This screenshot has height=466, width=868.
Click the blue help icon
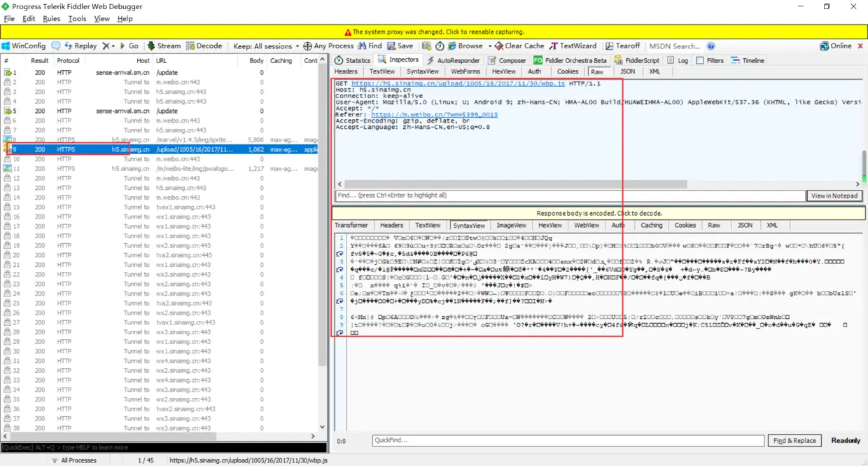710,46
